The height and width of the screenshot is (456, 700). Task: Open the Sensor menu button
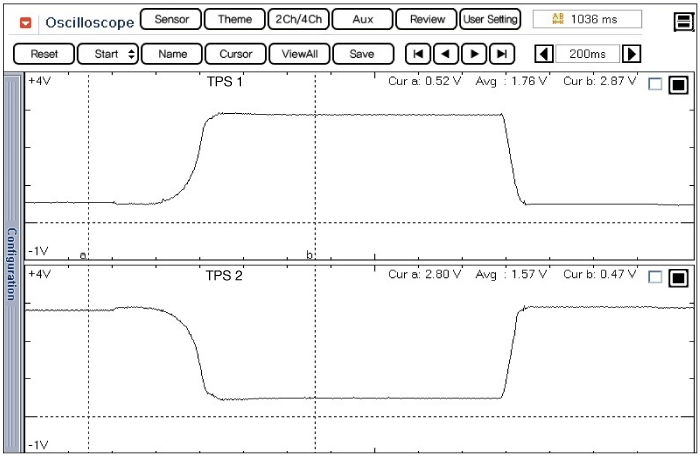click(x=171, y=20)
